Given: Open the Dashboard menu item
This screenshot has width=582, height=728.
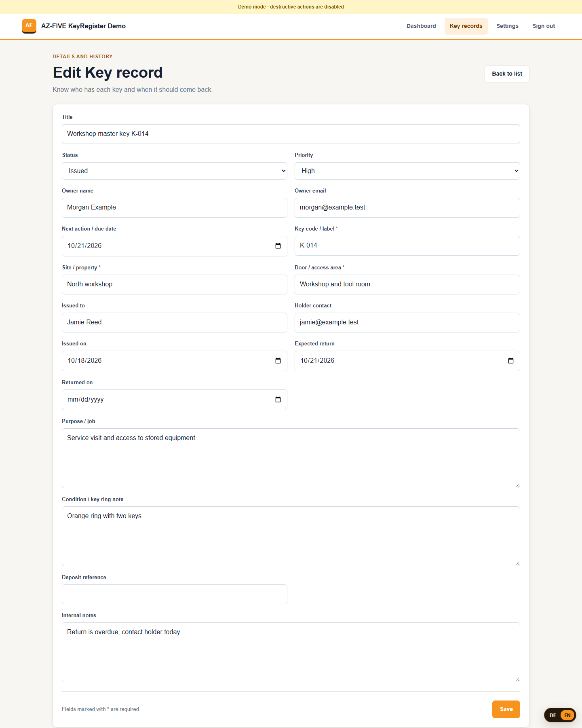Looking at the screenshot, I should click(421, 26).
